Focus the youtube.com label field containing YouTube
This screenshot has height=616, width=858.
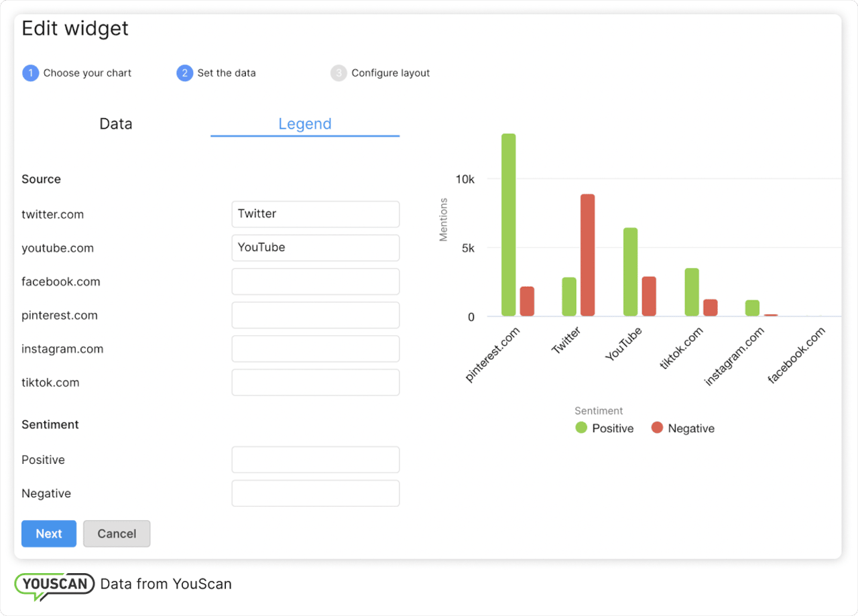pyautogui.click(x=316, y=248)
